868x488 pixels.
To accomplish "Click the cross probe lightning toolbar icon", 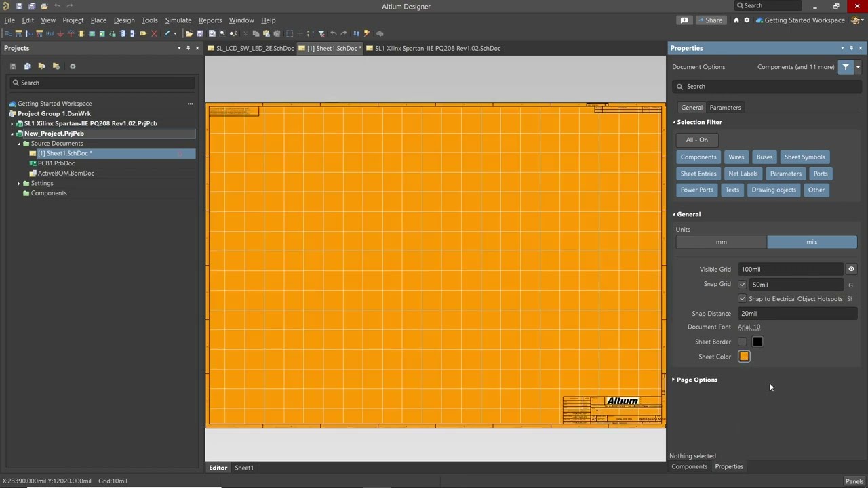I will pos(367,33).
